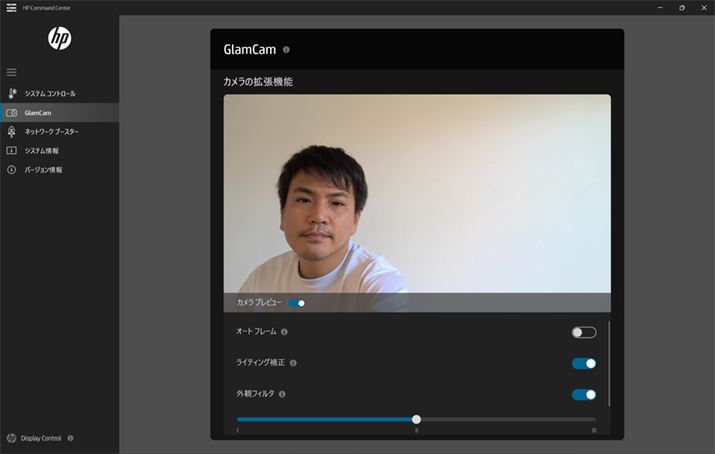Click the バージョン情報 info icon in the sidebar

[12, 170]
